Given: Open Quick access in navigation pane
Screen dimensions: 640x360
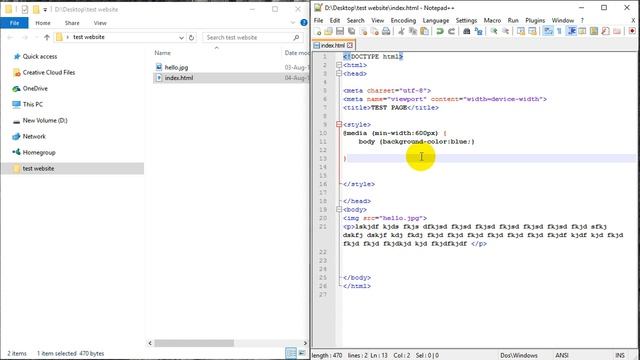Looking at the screenshot, I should [x=40, y=57].
